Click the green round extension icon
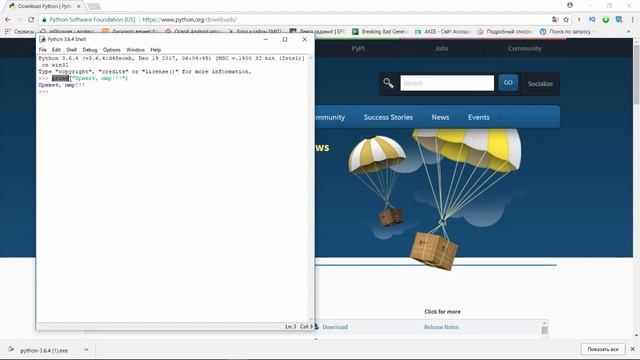 click(606, 20)
